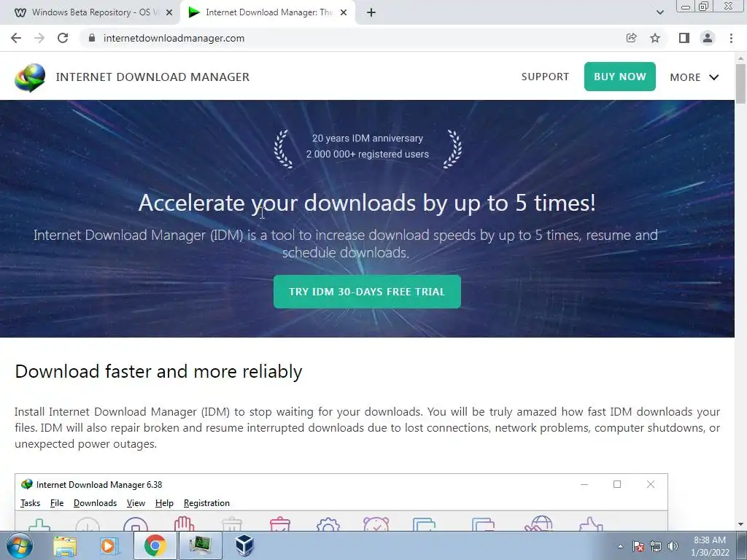The height and width of the screenshot is (560, 747).
Task: Click the INTERNET DOWNLOAD MANAGER site title
Action: coord(152,77)
